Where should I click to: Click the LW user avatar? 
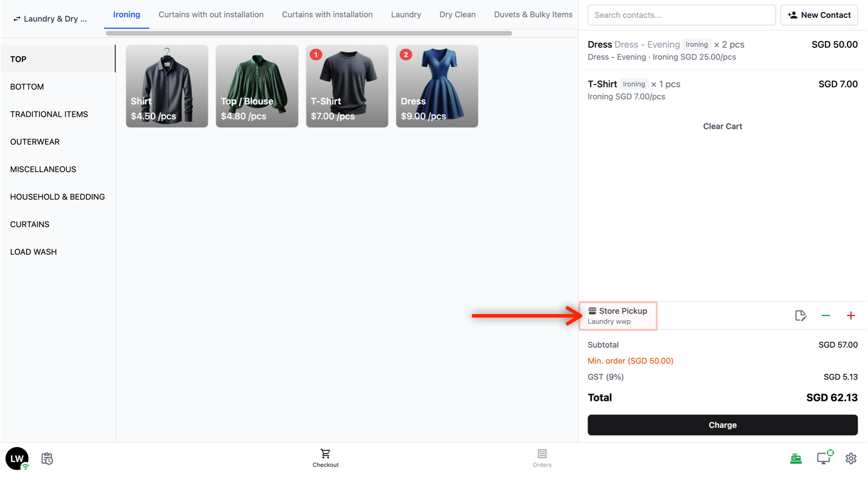[17, 458]
